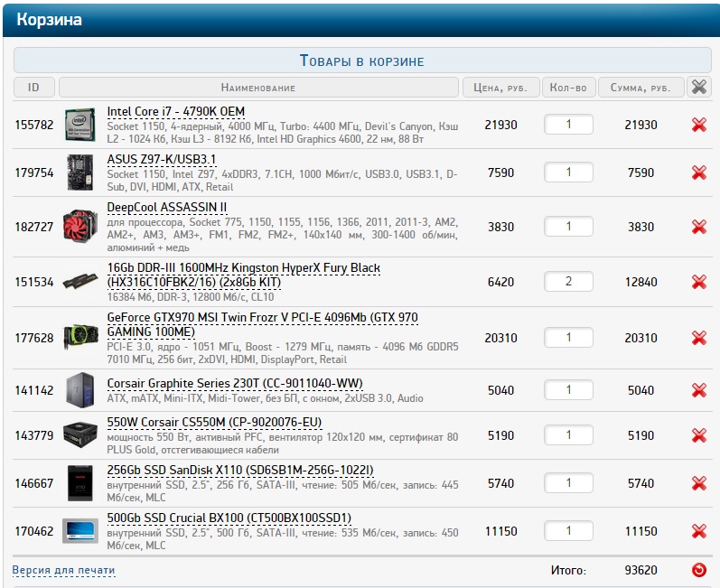Image resolution: width=720 pixels, height=588 pixels.
Task: Click the Кол-во column header
Action: click(568, 88)
